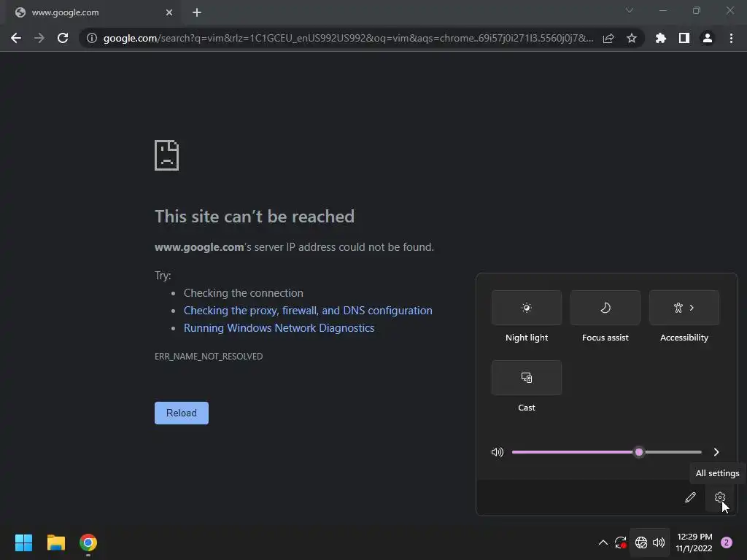
Task: Bookmark this page with the star icon
Action: click(x=632, y=38)
